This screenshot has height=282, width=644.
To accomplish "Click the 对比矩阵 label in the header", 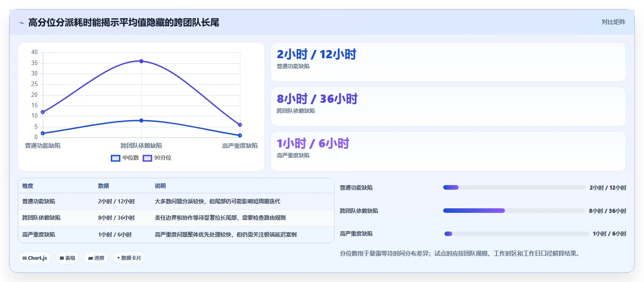I will [613, 22].
